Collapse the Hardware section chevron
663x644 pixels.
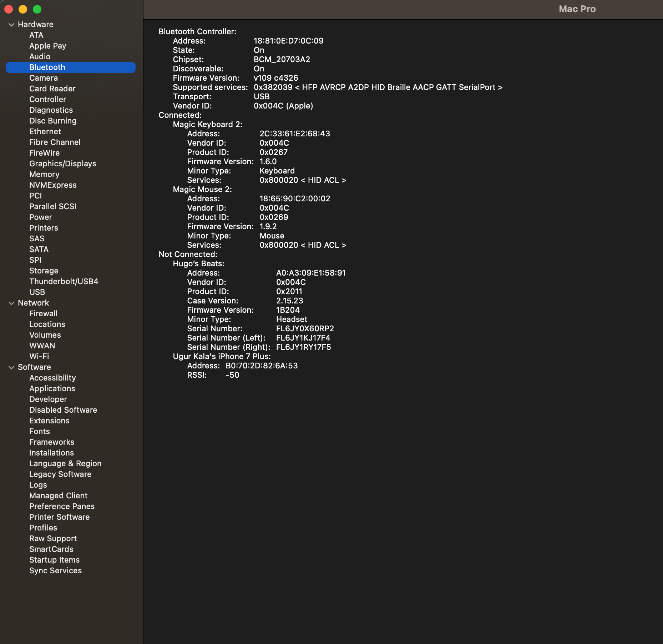point(11,25)
